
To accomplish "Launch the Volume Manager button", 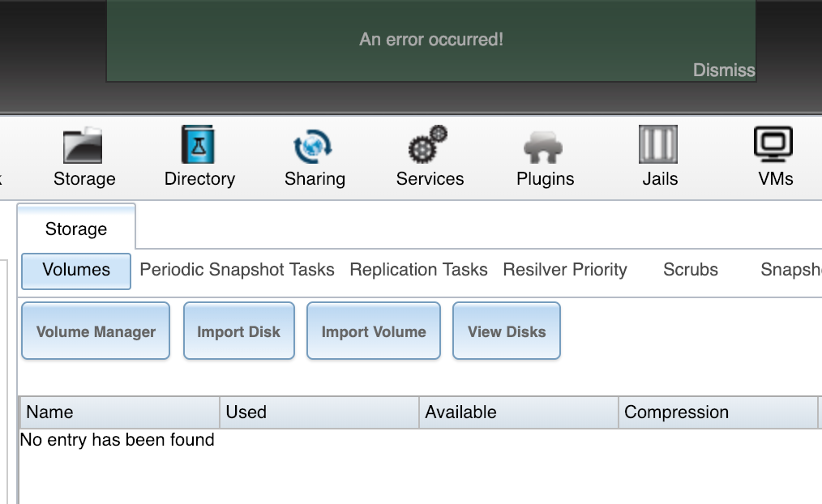I will [96, 331].
